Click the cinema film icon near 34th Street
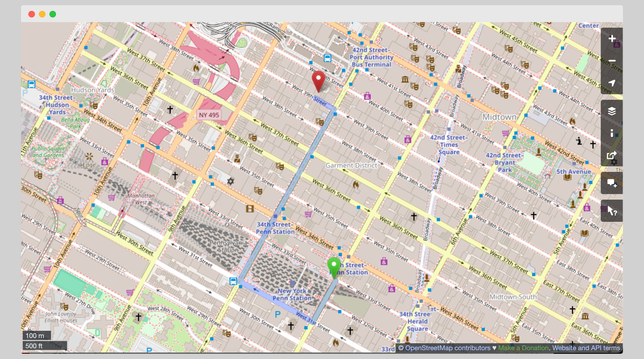644x359 pixels. [250, 209]
